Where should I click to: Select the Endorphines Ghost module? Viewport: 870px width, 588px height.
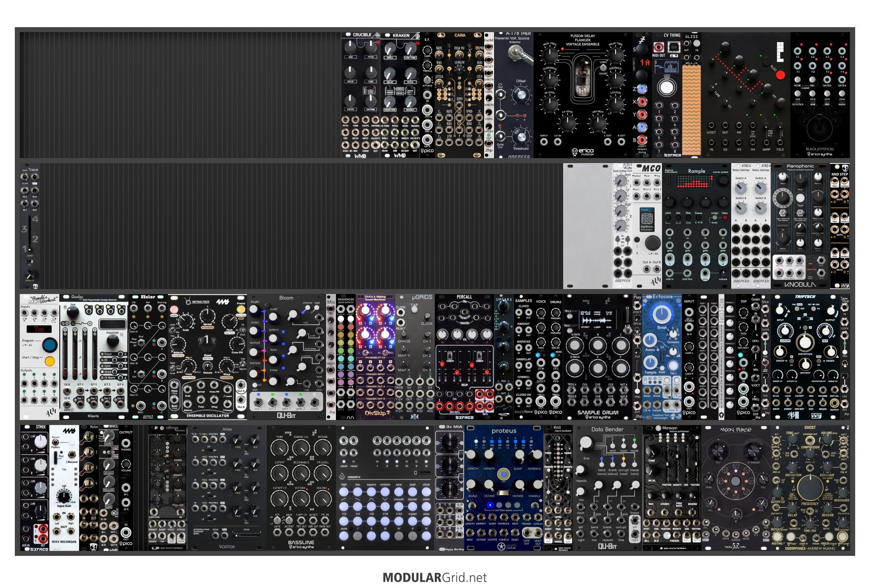pyautogui.click(x=810, y=488)
